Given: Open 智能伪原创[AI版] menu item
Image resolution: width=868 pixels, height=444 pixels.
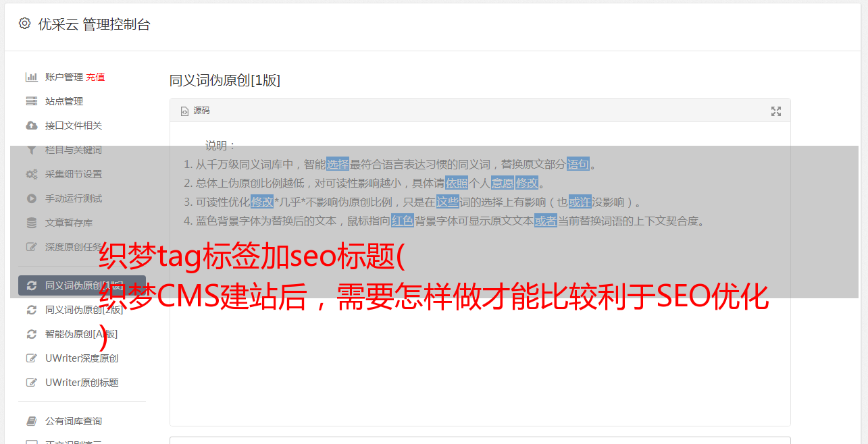Looking at the screenshot, I should (81, 334).
